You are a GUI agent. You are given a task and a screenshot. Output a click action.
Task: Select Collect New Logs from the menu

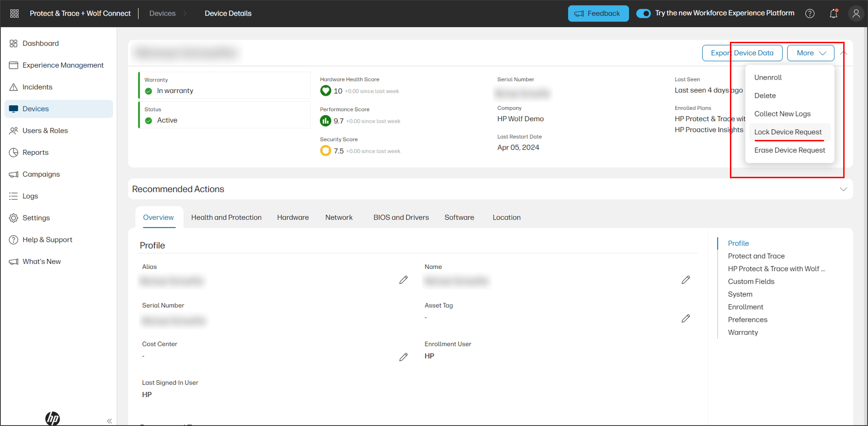point(783,114)
